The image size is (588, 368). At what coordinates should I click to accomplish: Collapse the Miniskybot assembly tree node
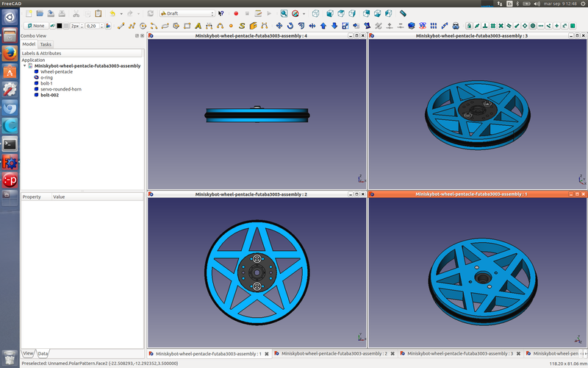(25, 66)
